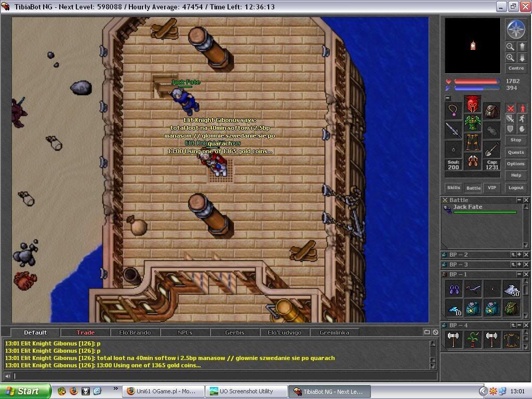Go up one level in BP – 3

tap(513, 264)
